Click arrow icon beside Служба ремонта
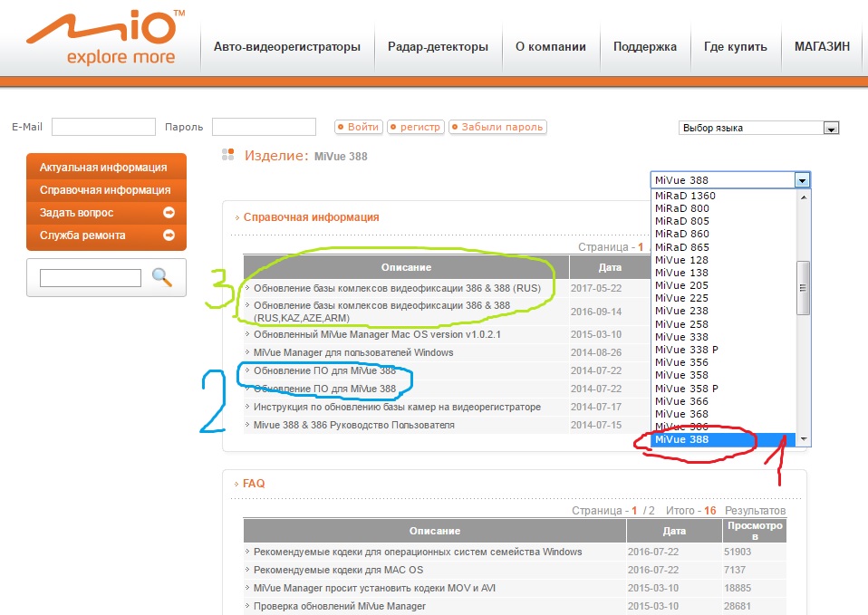The image size is (868, 615). click(x=169, y=235)
